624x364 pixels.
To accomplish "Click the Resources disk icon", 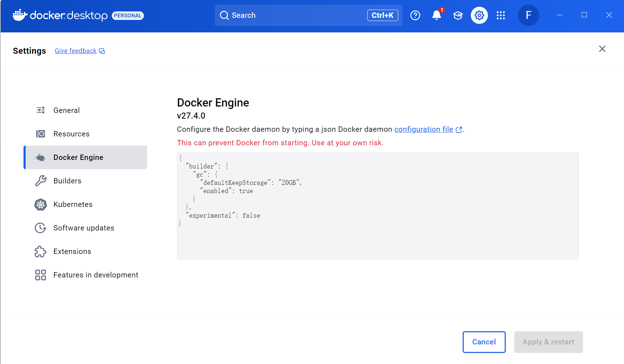I will [x=41, y=134].
